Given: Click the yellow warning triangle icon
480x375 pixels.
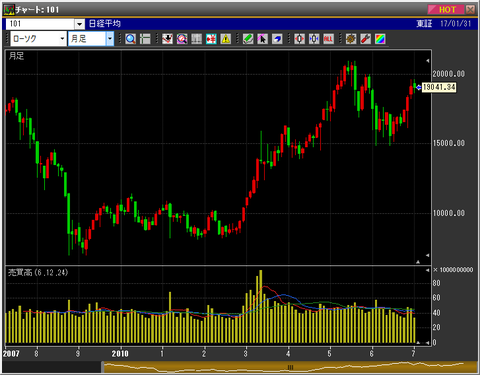Looking at the screenshot, I should click(x=226, y=39).
